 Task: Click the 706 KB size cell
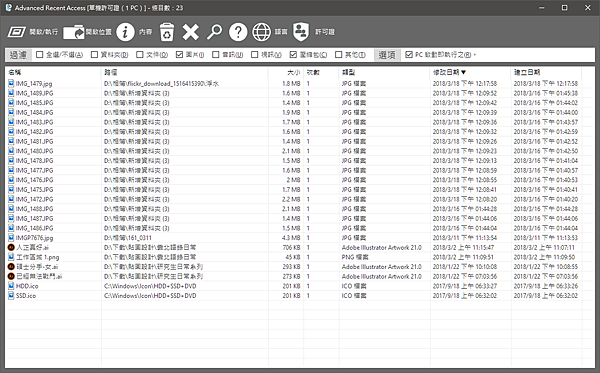coord(291,248)
